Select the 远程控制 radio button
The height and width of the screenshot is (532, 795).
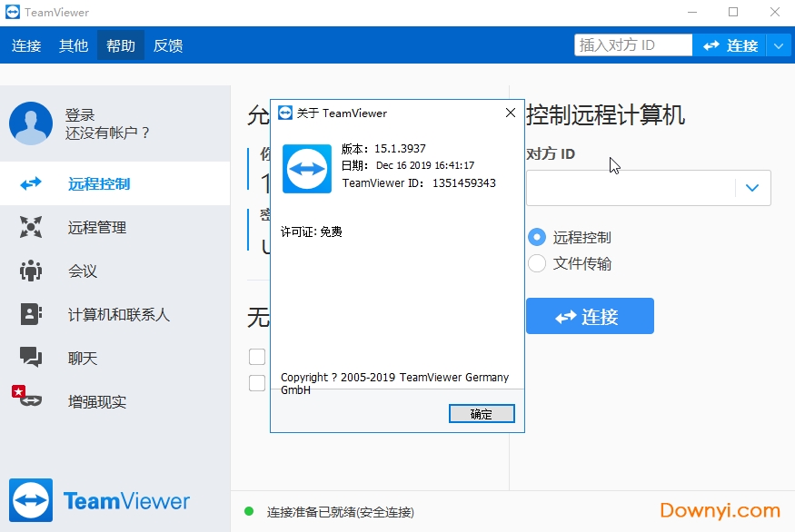[536, 236]
